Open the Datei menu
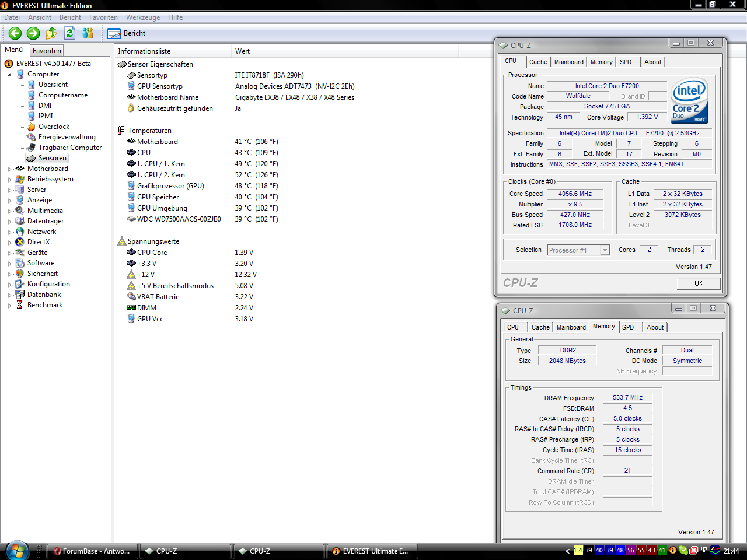The image size is (747, 560). (12, 17)
